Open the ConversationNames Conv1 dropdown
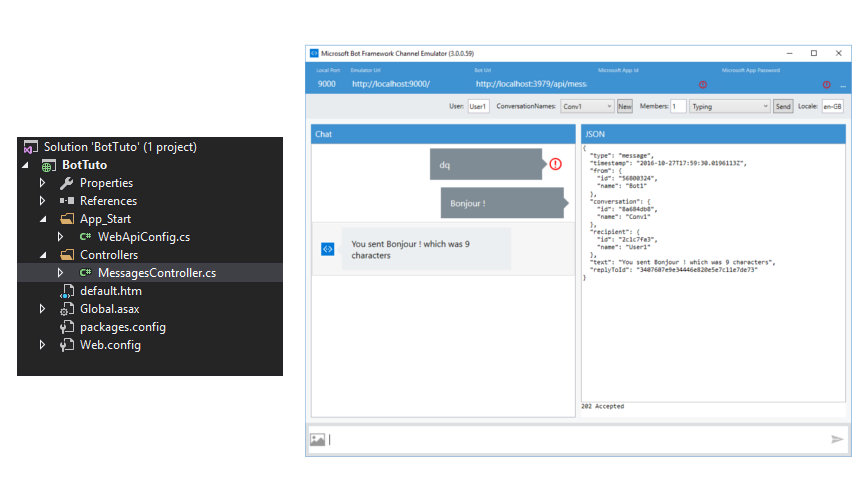Screen dimensions: 860x498 tap(587, 106)
